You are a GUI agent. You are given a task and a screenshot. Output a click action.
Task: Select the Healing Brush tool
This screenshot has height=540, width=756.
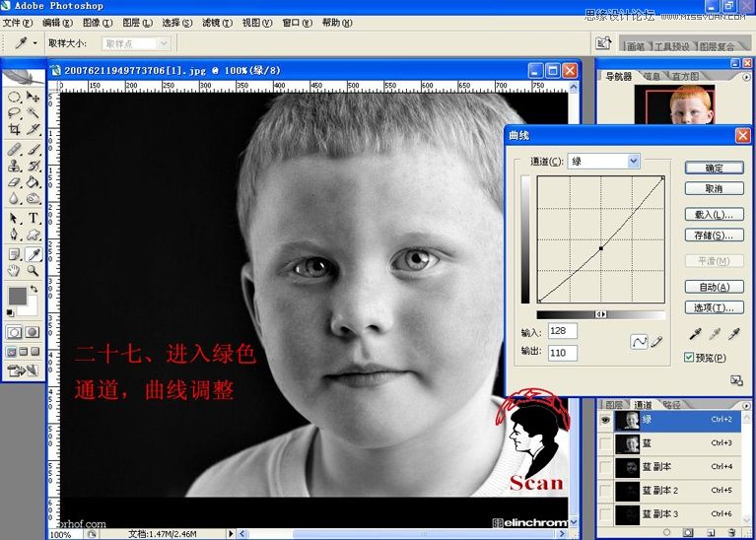[14, 149]
